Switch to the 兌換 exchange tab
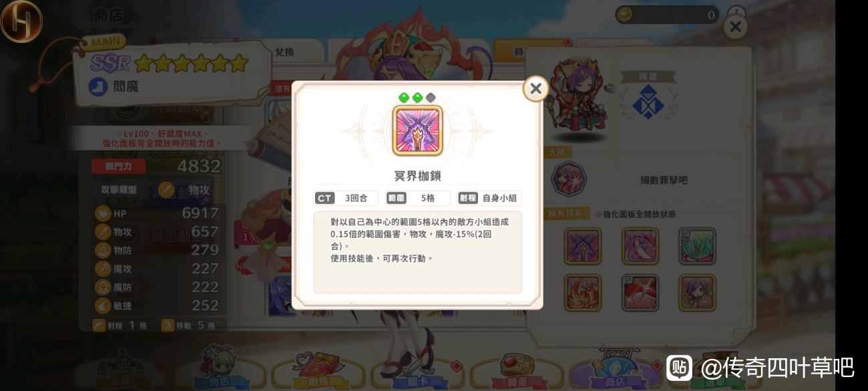The width and height of the screenshot is (868, 391). pyautogui.click(x=285, y=51)
